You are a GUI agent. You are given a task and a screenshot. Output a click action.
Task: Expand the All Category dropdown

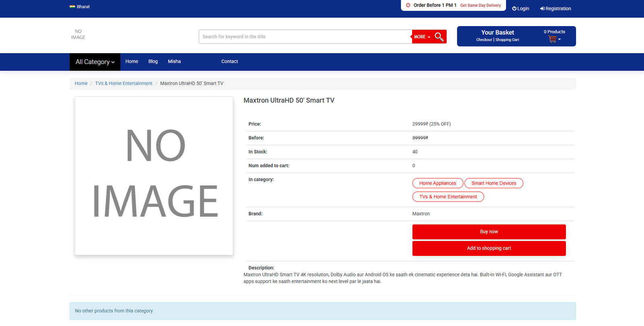(x=95, y=62)
